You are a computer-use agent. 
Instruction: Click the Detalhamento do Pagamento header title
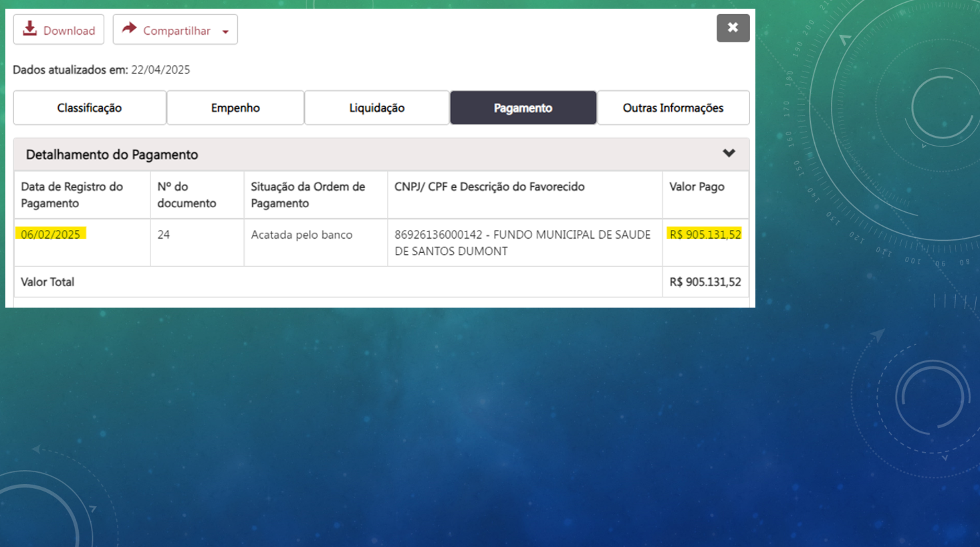pyautogui.click(x=112, y=154)
